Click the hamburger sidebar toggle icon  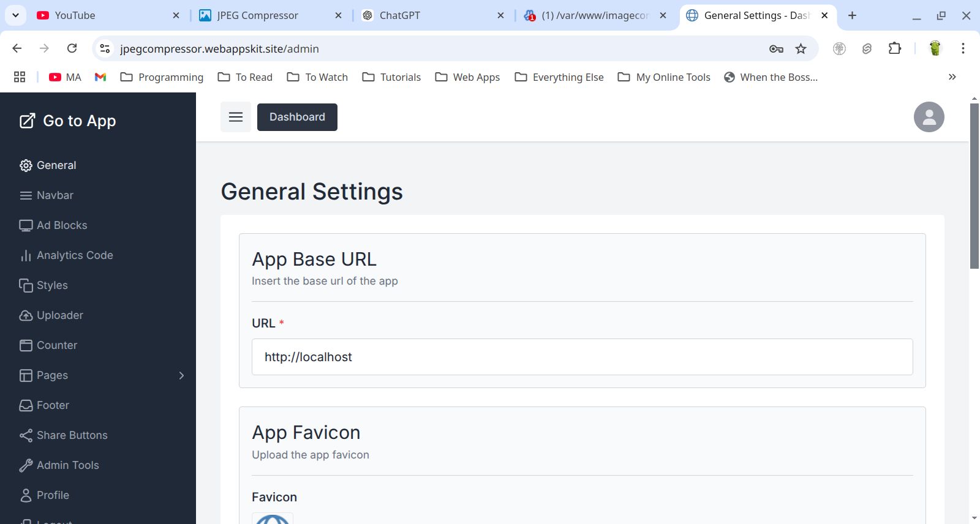coord(236,117)
